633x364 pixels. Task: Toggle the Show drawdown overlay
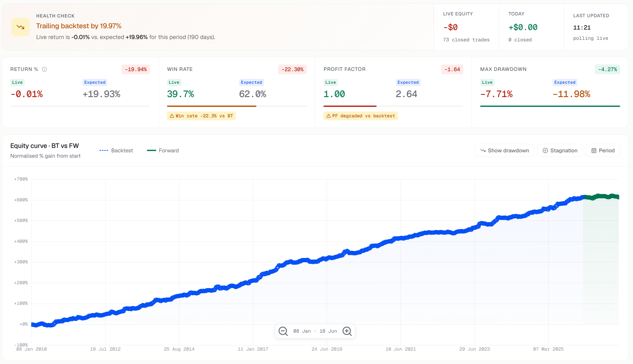click(x=505, y=151)
